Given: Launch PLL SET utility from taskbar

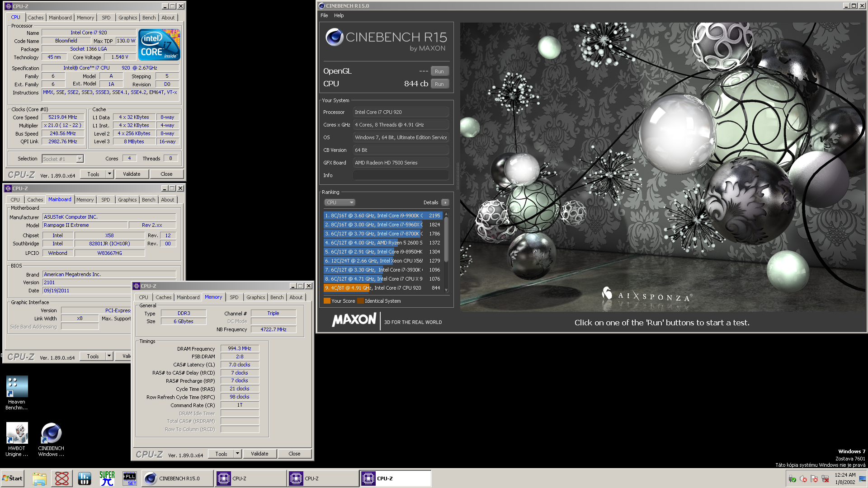Looking at the screenshot, I should (130, 479).
